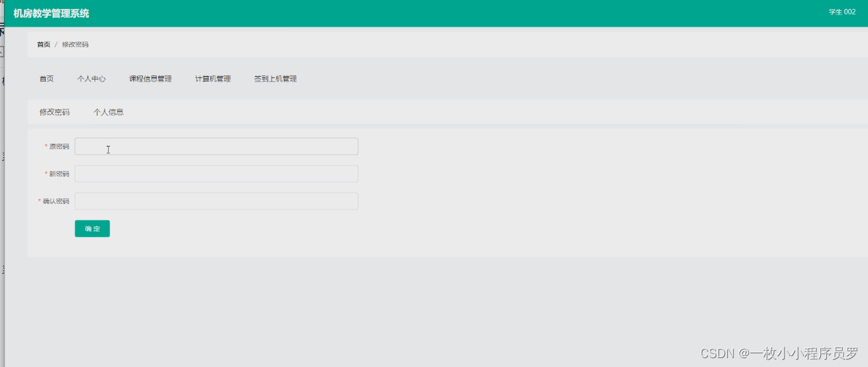Switch to the 个人信息 submenu tab
868x367 pixels.
[109, 112]
